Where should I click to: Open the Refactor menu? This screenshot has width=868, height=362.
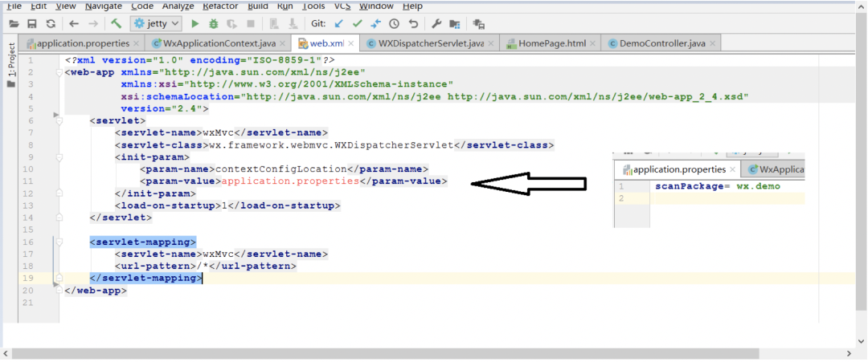220,6
